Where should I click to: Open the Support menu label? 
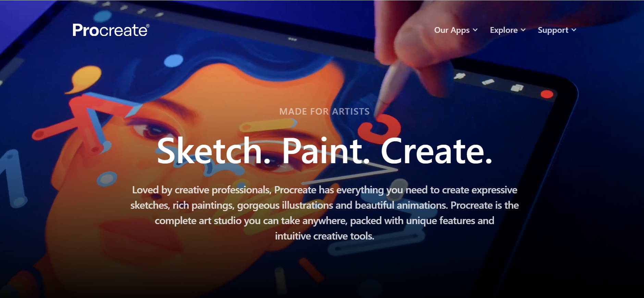553,30
